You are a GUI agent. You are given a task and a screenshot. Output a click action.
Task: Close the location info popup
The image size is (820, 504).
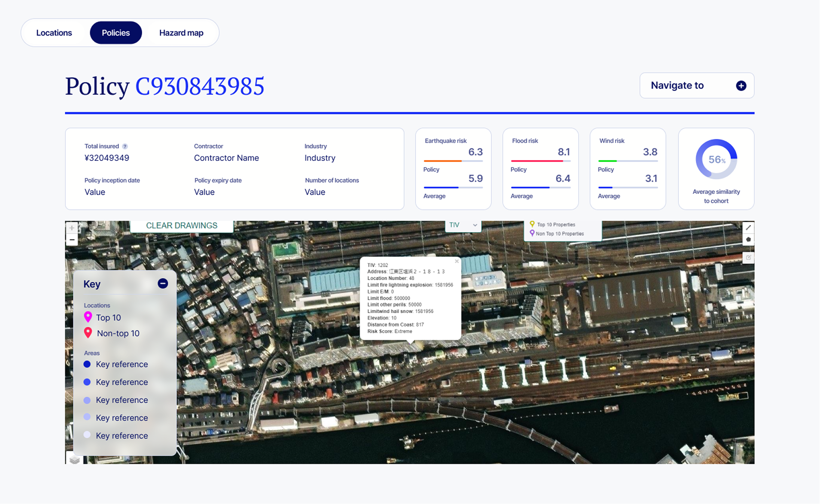pyautogui.click(x=457, y=261)
